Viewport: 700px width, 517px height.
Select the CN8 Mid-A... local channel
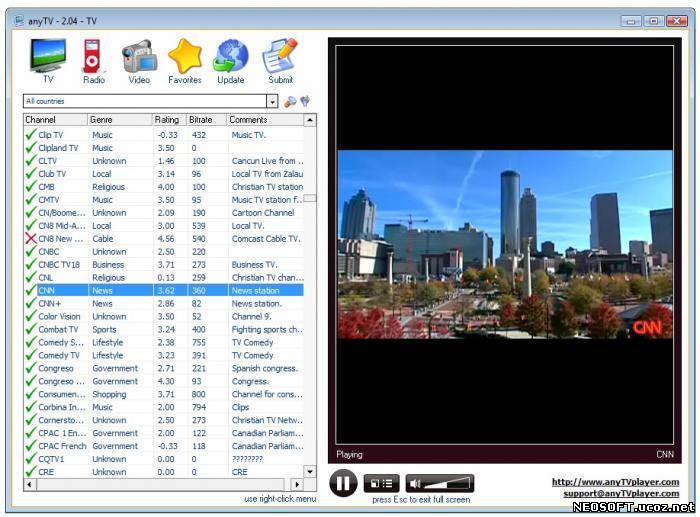(x=164, y=225)
